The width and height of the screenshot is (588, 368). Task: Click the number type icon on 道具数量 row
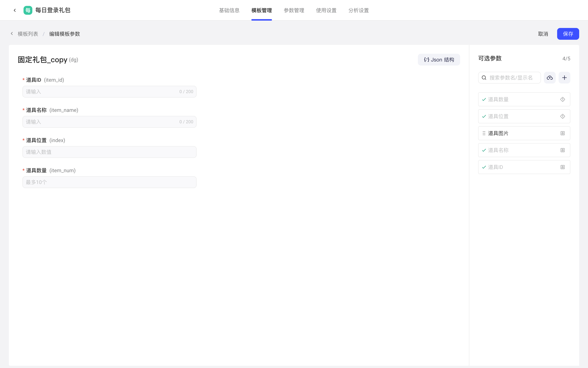[562, 99]
